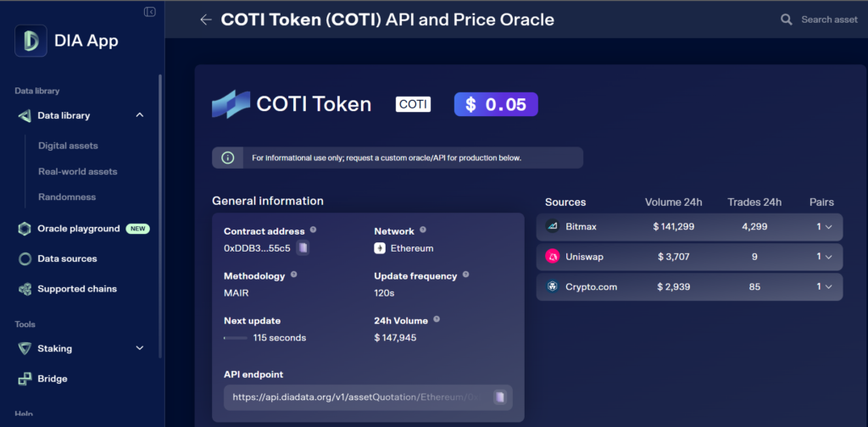
Task: Click the info icon beside Methodology
Action: (x=294, y=275)
